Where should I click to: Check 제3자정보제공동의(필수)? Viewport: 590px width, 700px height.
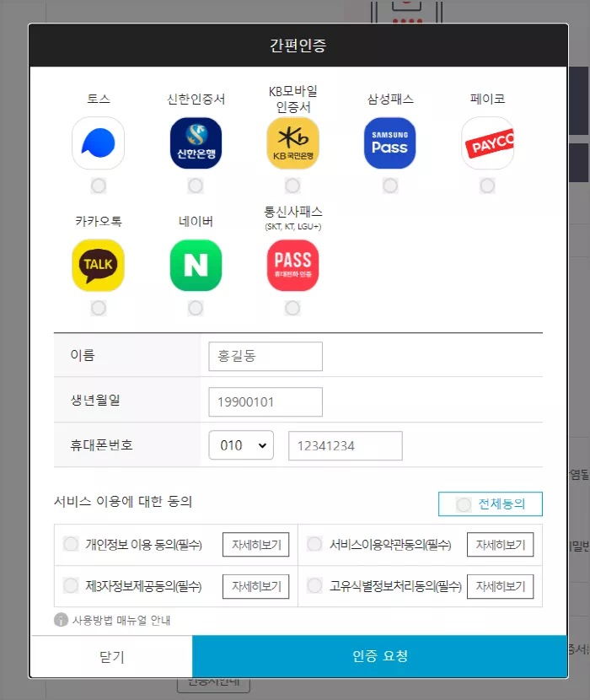coord(71,585)
